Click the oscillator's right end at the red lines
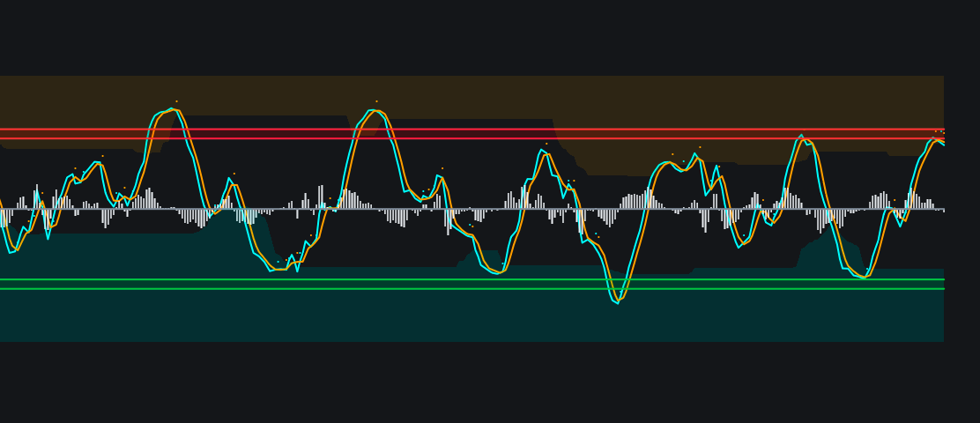Viewport: 980px width, 423px height. tap(939, 141)
